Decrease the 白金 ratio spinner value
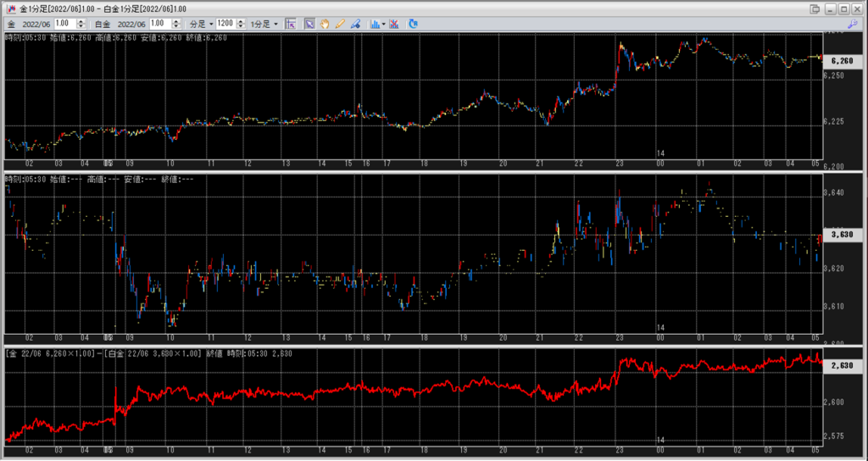The width and height of the screenshot is (868, 461). [x=175, y=26]
